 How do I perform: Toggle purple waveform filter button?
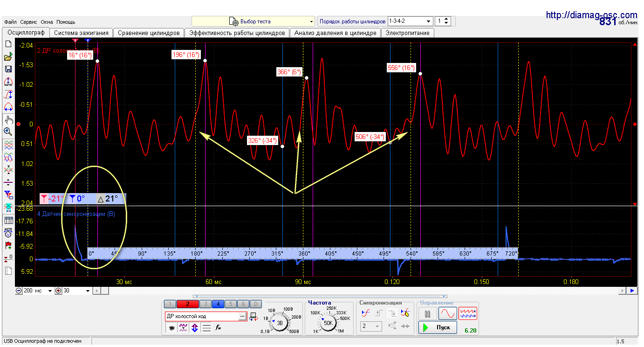(184, 328)
